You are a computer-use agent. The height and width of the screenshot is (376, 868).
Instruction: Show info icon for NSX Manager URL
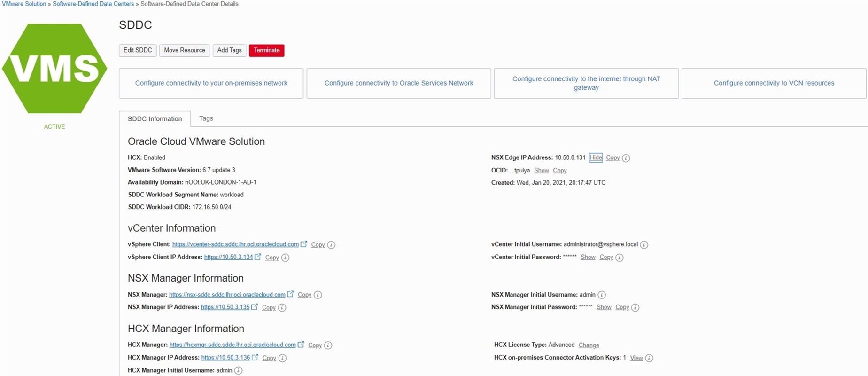point(318,295)
